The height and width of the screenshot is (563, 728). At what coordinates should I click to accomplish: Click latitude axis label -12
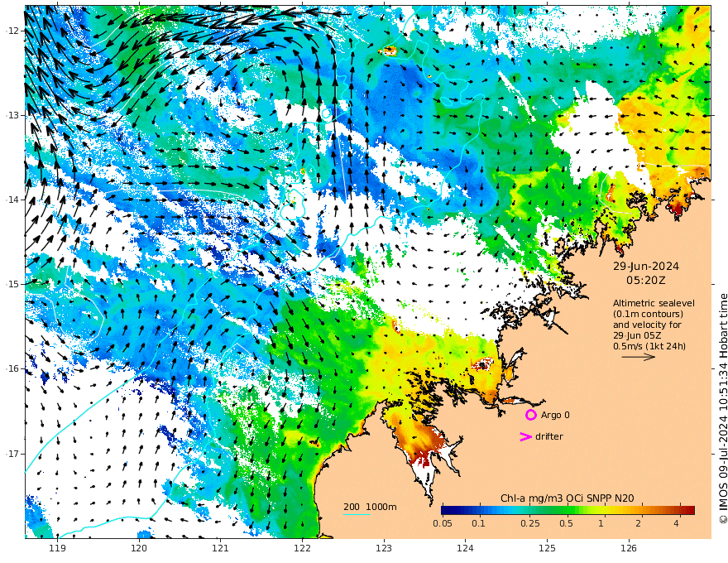coord(12,31)
